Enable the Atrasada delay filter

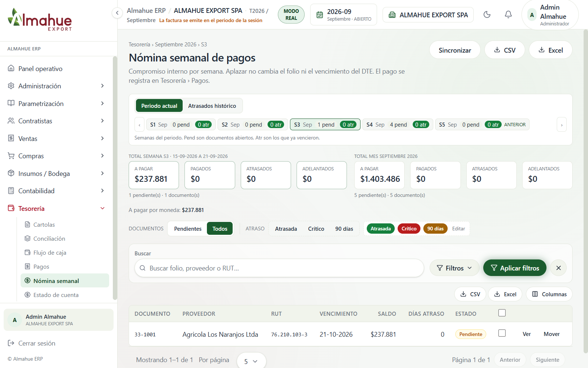click(x=286, y=229)
